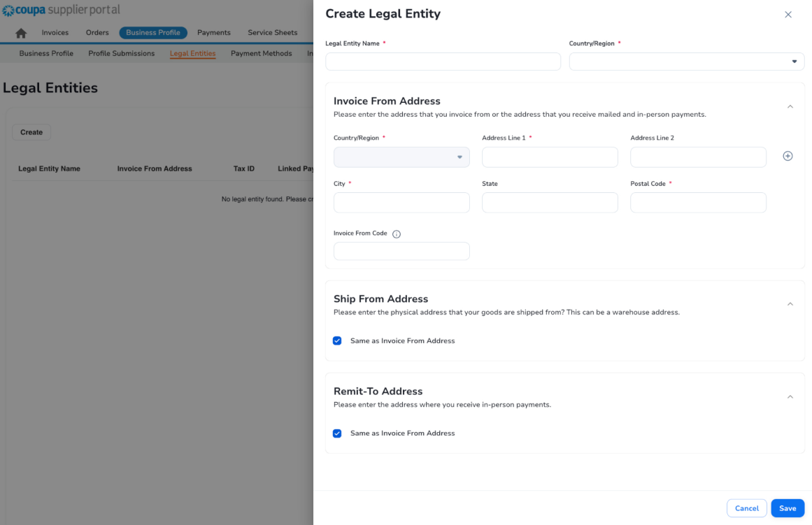The height and width of the screenshot is (525, 812).
Task: Click the Create button under Legal Entities
Action: (x=31, y=132)
